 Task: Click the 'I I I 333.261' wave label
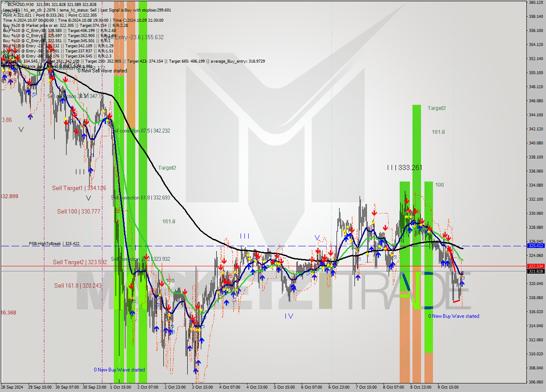coord(404,168)
